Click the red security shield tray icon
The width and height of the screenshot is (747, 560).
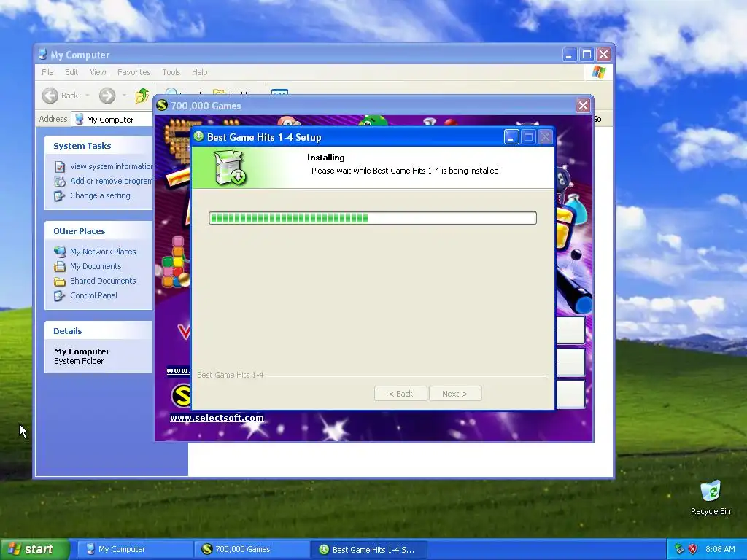[x=693, y=549]
